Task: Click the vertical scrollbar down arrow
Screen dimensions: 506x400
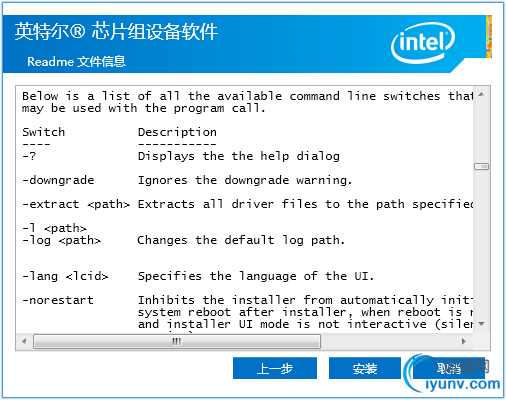Action: [x=481, y=324]
